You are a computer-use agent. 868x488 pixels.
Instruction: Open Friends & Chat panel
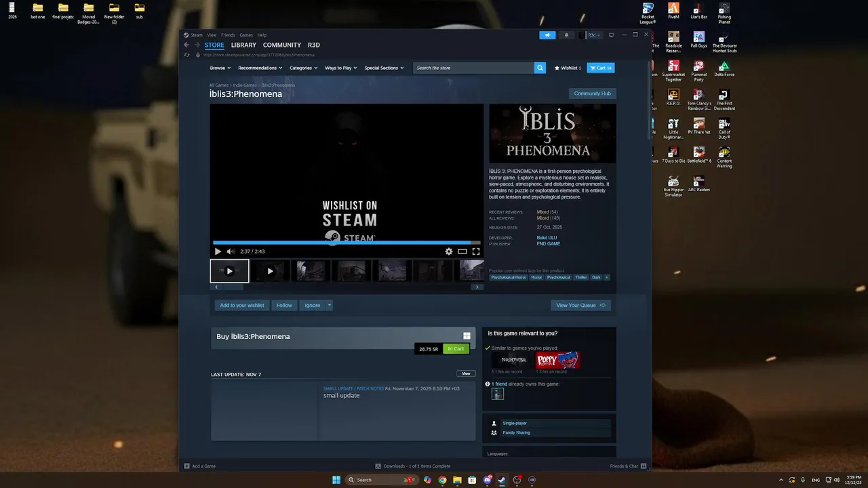pyautogui.click(x=628, y=466)
